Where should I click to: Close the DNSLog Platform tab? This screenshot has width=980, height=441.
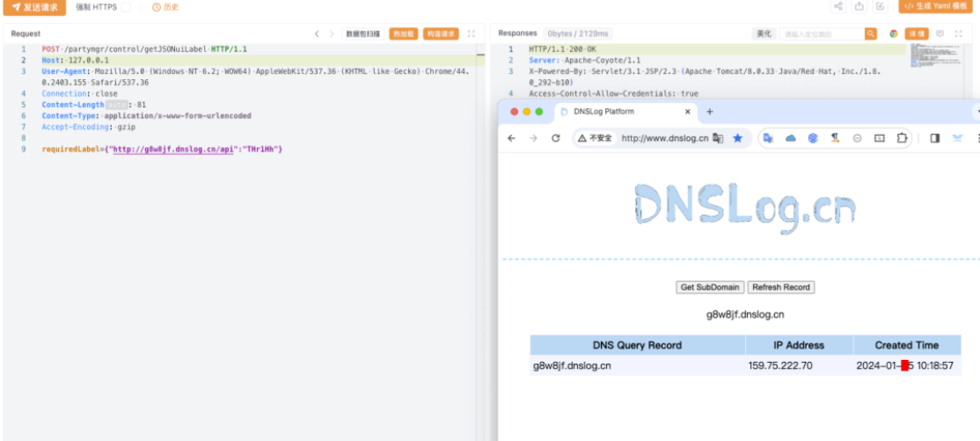point(688,112)
